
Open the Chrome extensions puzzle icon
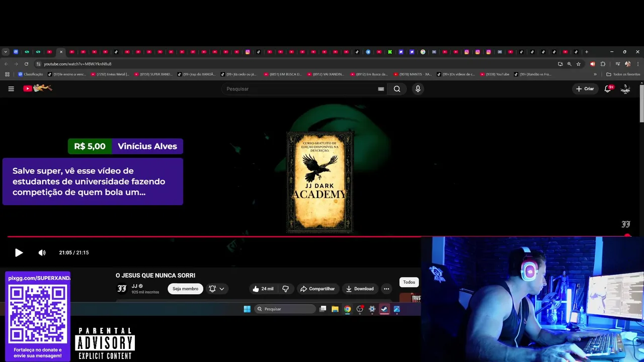coord(603,64)
